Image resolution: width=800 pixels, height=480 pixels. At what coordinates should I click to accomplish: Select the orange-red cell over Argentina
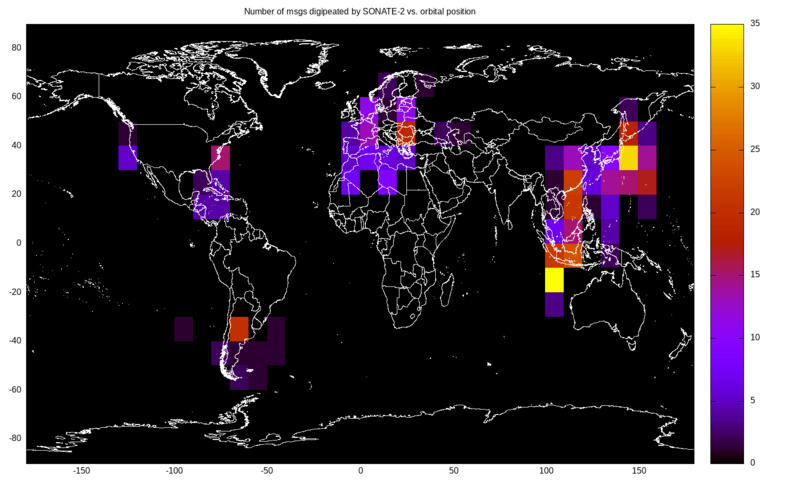click(239, 329)
